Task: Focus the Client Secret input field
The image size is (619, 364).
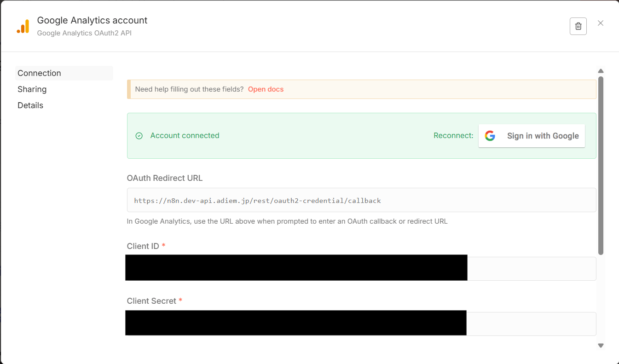Action: tap(531, 324)
